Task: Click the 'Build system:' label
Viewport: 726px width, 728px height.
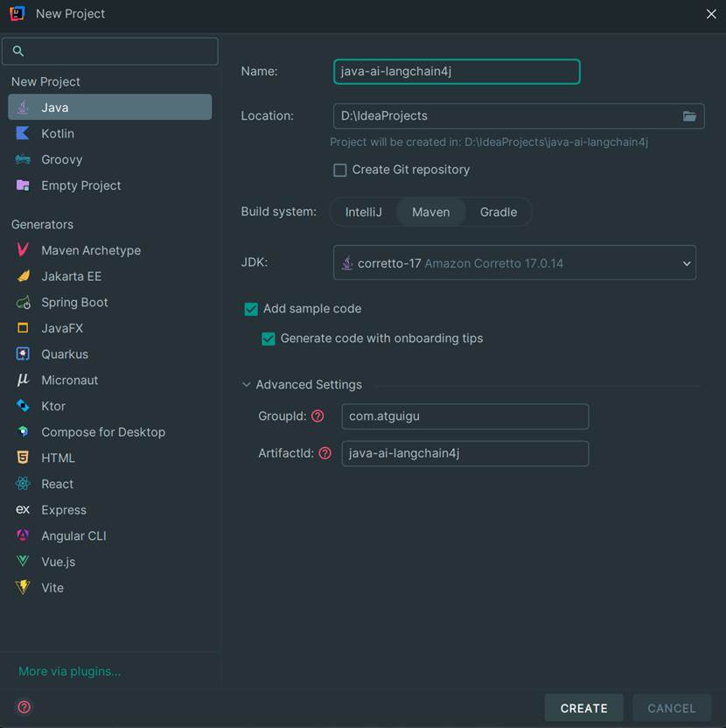Action: (278, 212)
